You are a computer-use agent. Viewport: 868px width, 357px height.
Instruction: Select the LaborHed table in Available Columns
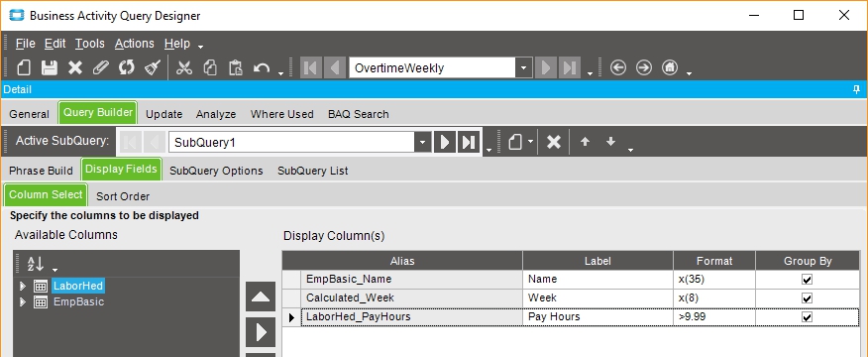click(78, 286)
